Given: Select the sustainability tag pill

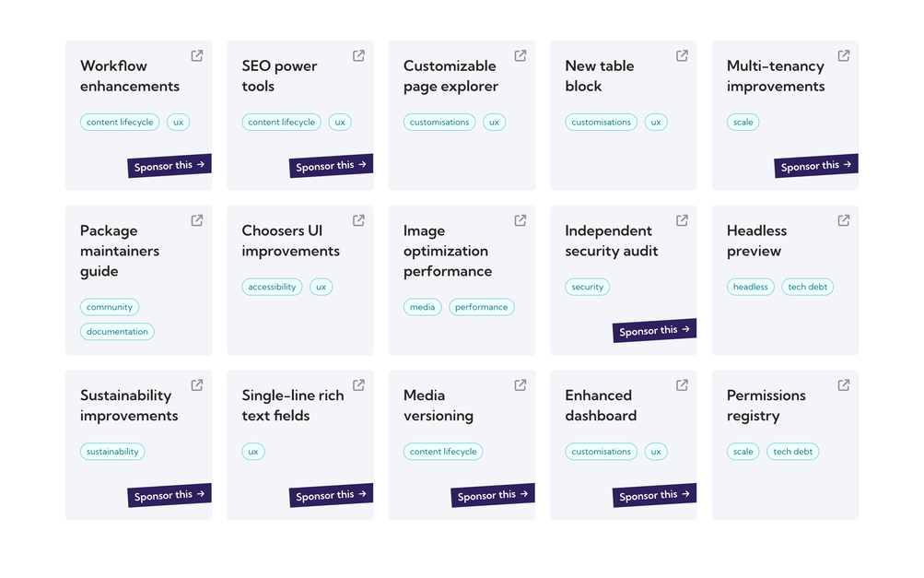Looking at the screenshot, I should click(x=112, y=452).
